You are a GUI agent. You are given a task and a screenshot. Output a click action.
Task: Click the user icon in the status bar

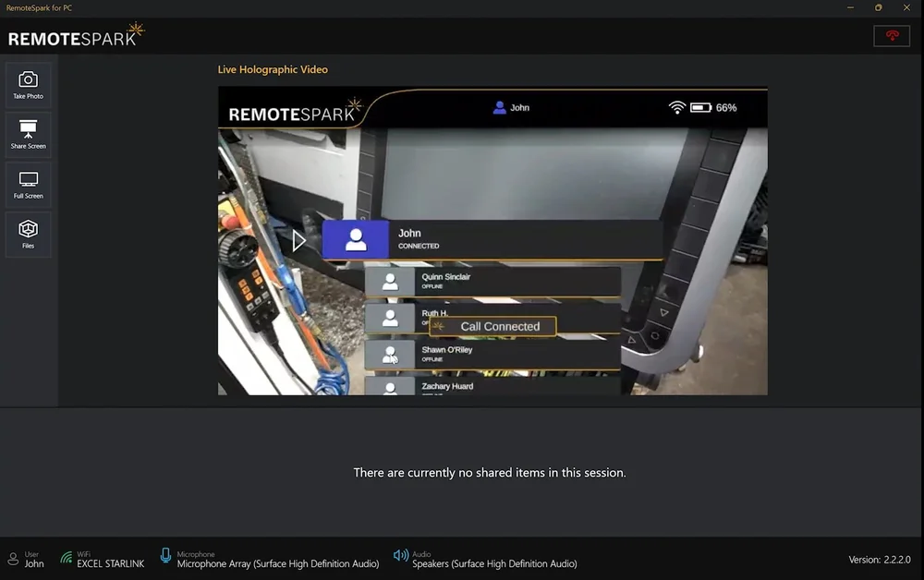point(13,559)
